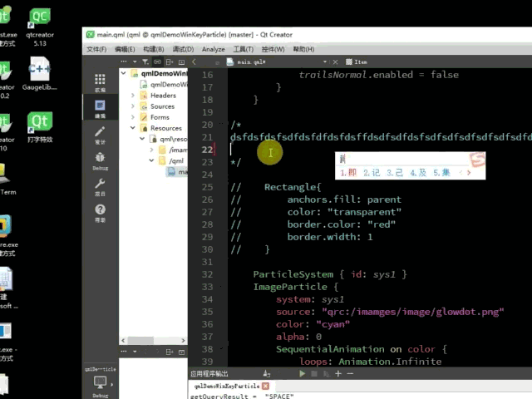The width and height of the screenshot is (532, 399).
Task: Zoom out application output with minus icon
Action: 350,373
